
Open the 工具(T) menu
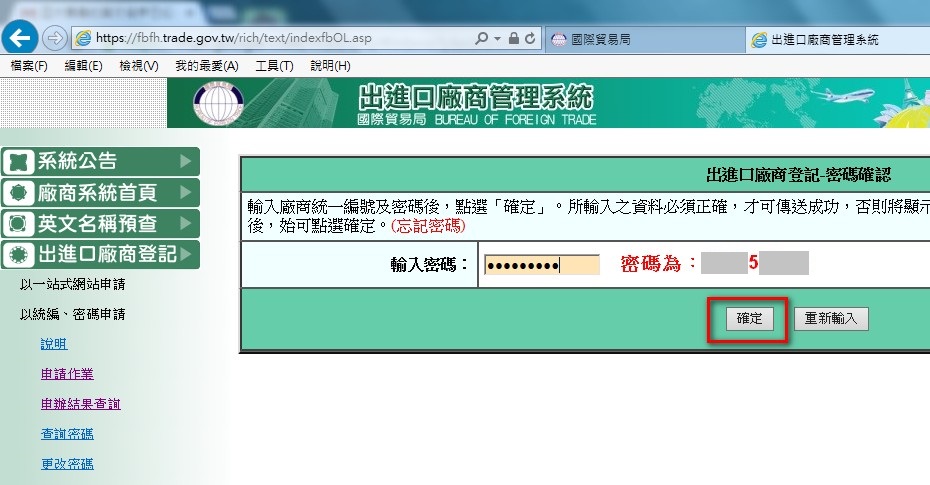[x=275, y=66]
